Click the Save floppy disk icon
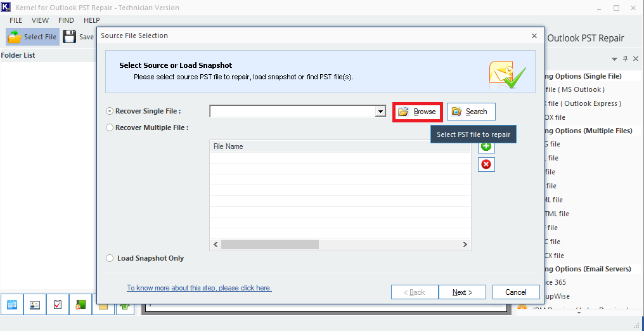 tap(70, 37)
